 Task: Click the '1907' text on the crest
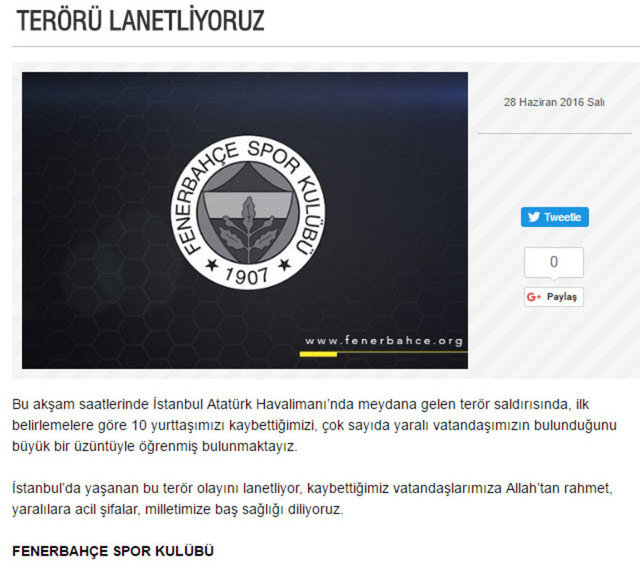pos(247,276)
